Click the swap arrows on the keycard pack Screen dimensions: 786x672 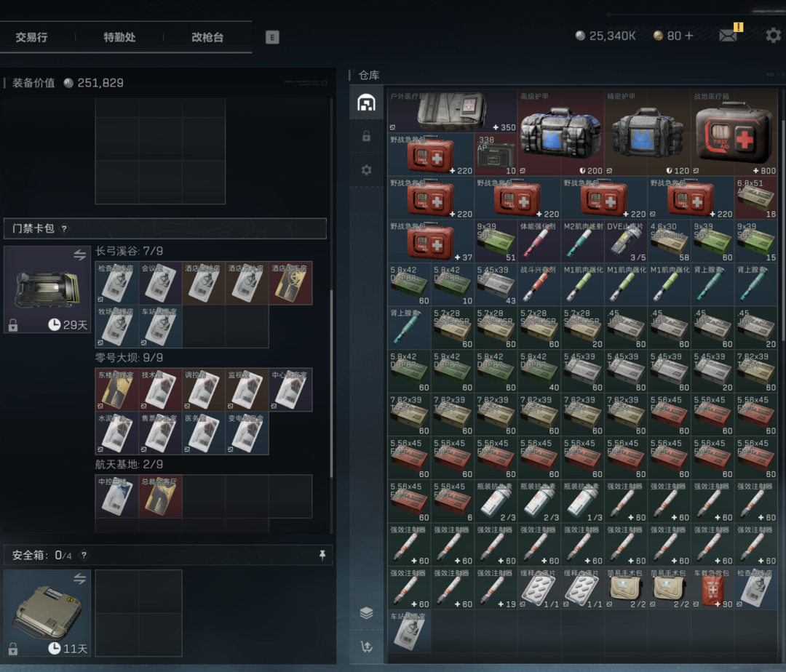[80, 255]
